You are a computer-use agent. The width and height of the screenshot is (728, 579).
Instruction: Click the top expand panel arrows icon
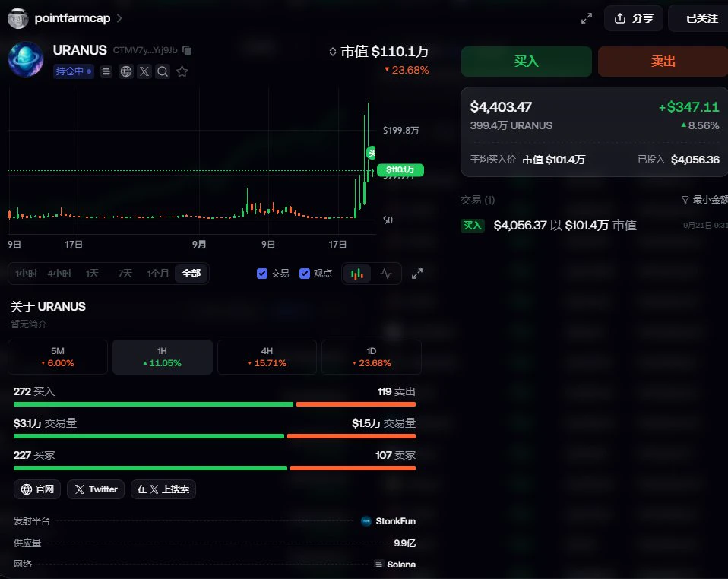coord(587,18)
